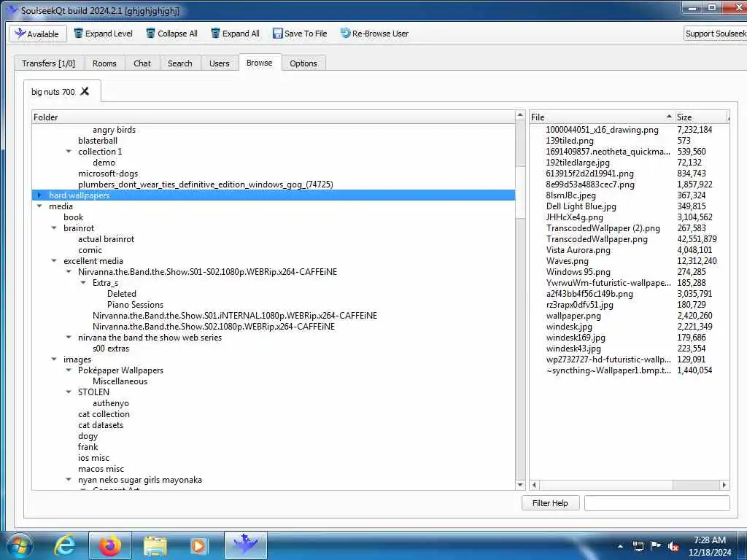Select the s00 extras folder
This screenshot has height=560, width=747.
tap(111, 349)
